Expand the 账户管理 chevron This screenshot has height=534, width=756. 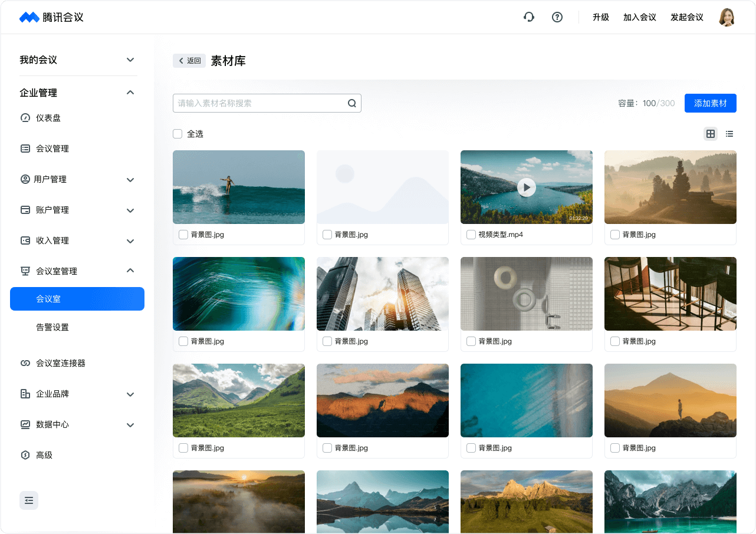(x=130, y=210)
